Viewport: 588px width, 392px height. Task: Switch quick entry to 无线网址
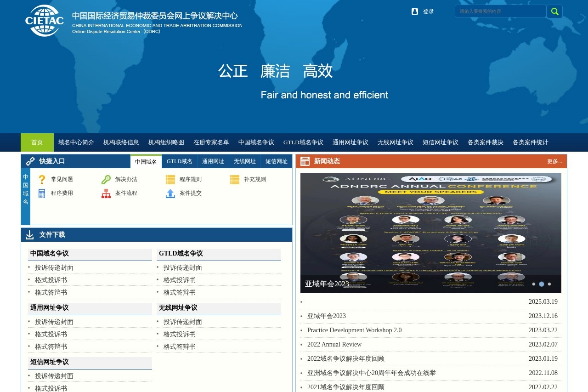244,161
